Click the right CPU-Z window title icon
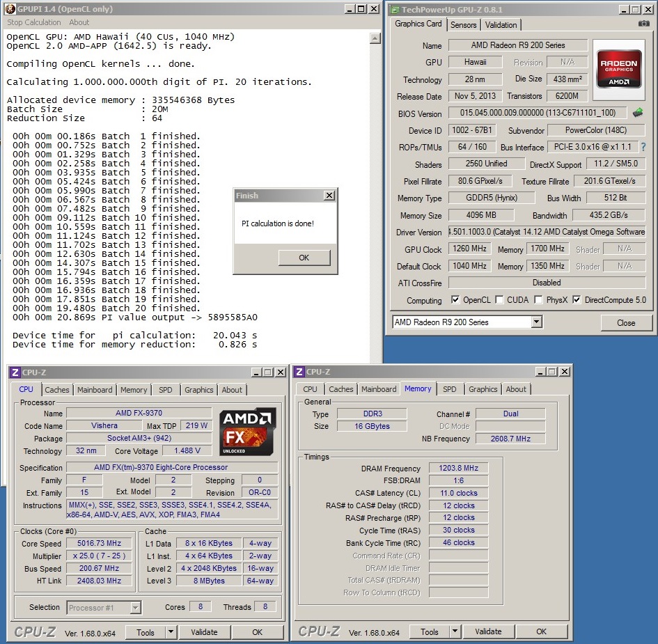Screen dimensions: 658x644 299,372
